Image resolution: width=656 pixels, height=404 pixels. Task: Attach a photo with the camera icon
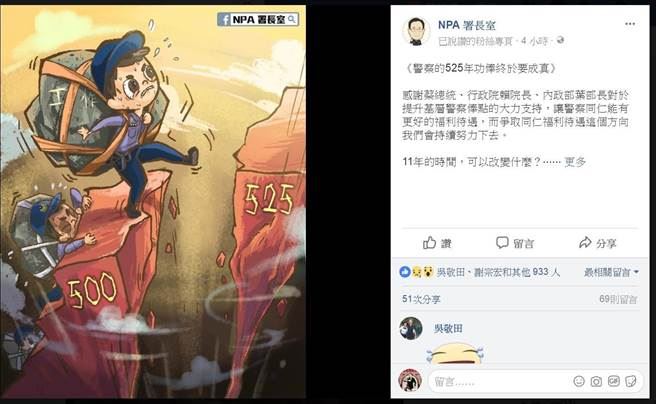coord(596,381)
